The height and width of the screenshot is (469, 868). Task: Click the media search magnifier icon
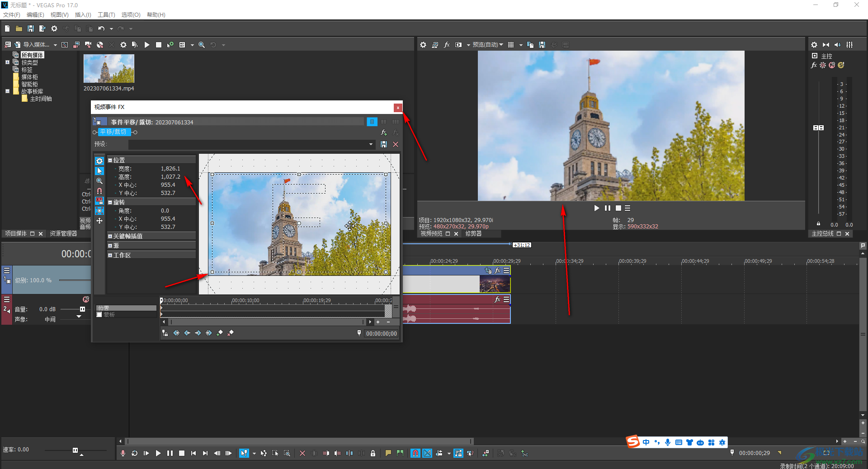[202, 45]
